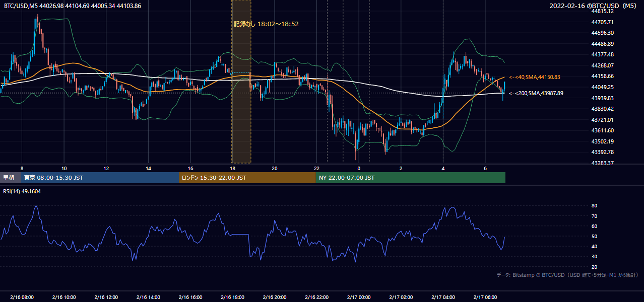Click price axis value 44268.07

pos(603,65)
